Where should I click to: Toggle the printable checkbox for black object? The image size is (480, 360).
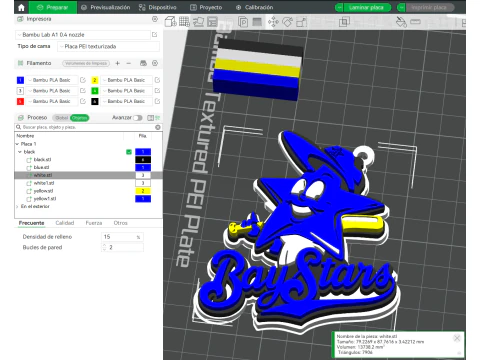coord(129,152)
